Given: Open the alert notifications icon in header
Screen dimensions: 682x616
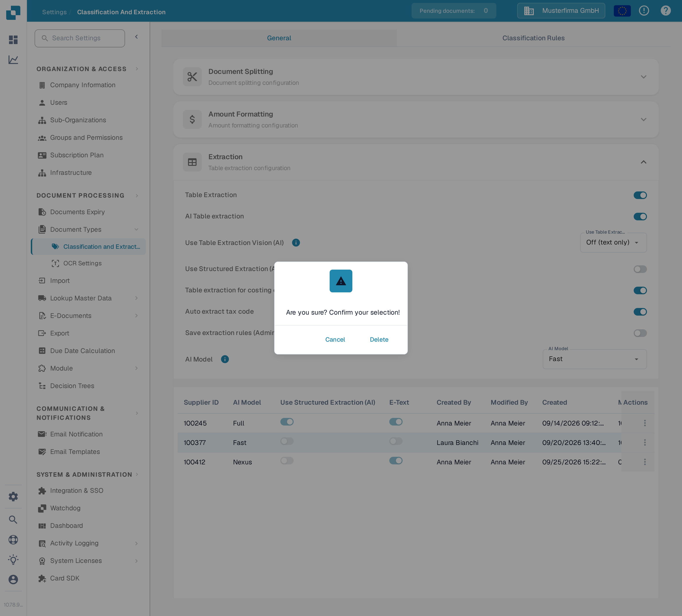Looking at the screenshot, I should pos(644,11).
